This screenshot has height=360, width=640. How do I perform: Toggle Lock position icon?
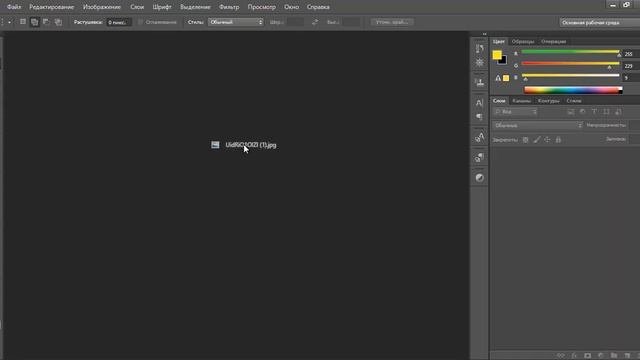pos(547,140)
